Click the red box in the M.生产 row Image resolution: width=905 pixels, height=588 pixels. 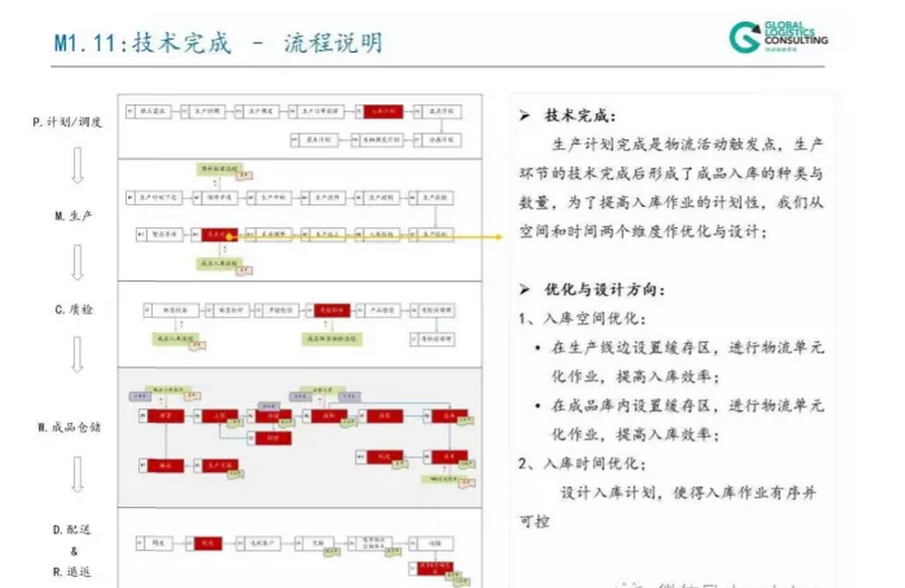[x=220, y=235]
